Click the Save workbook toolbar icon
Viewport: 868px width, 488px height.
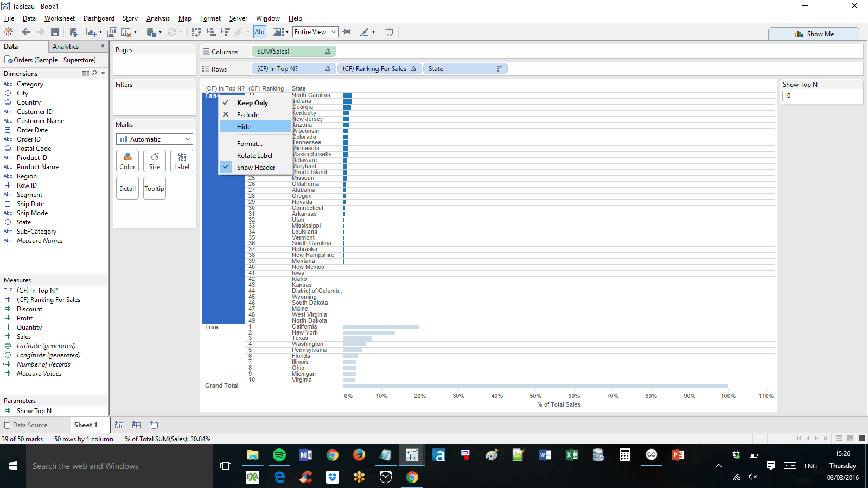(55, 33)
